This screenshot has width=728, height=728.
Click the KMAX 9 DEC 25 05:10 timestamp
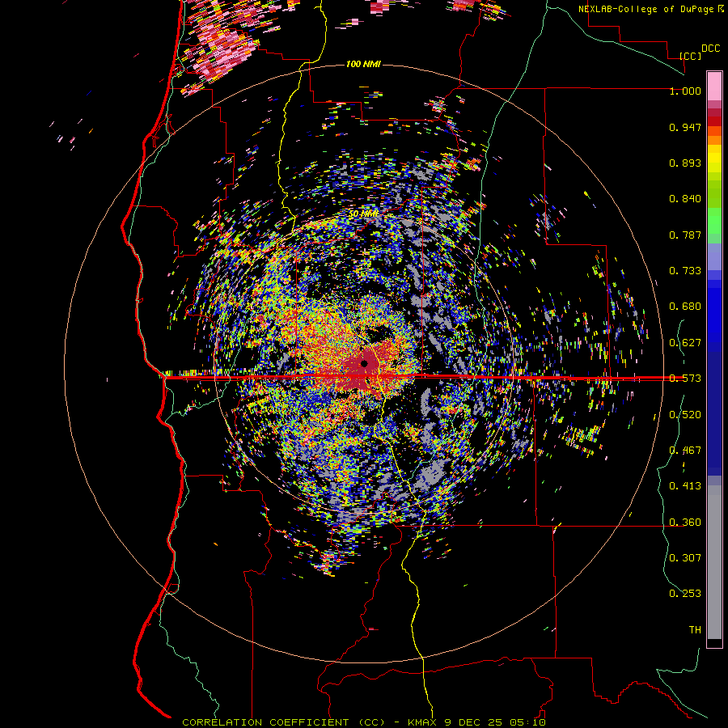(x=476, y=722)
